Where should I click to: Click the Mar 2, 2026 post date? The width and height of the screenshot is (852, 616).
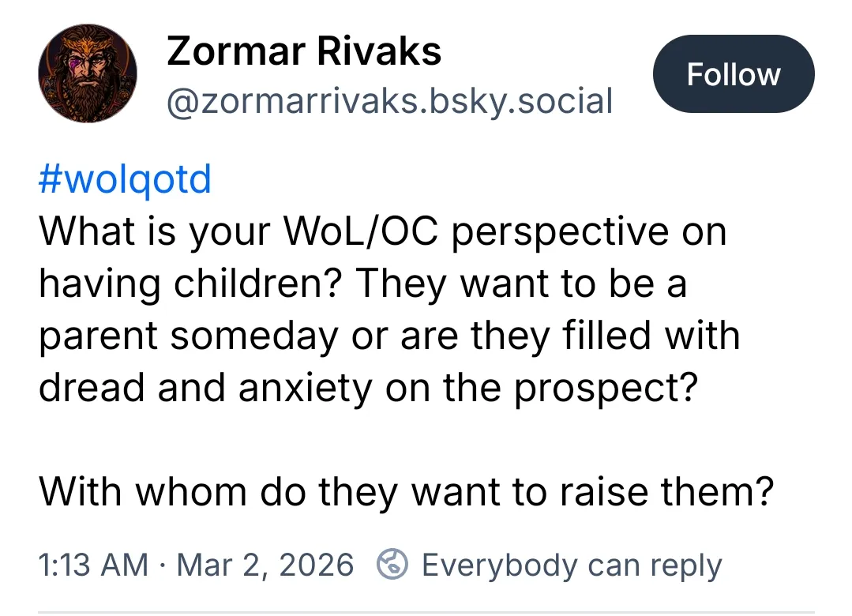pyautogui.click(x=265, y=565)
